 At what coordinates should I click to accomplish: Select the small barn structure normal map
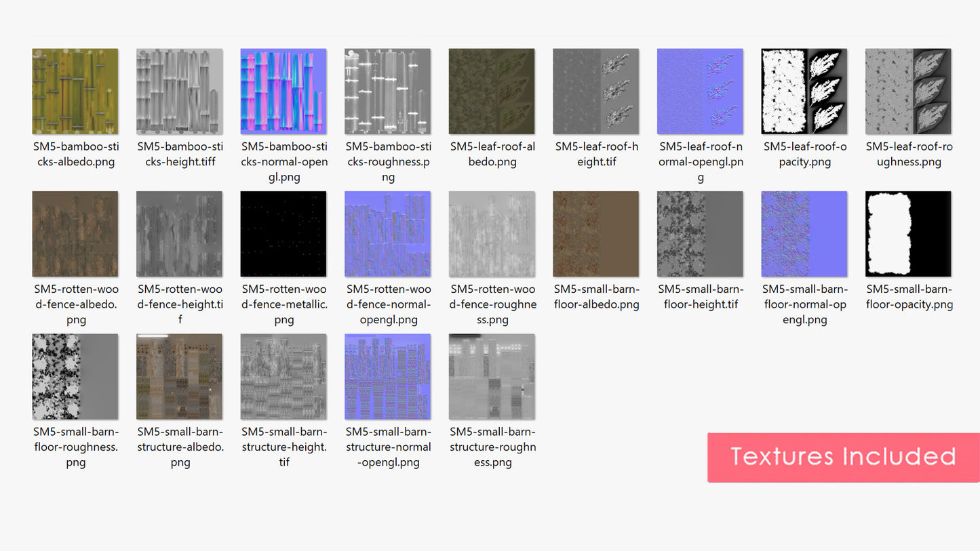click(387, 377)
